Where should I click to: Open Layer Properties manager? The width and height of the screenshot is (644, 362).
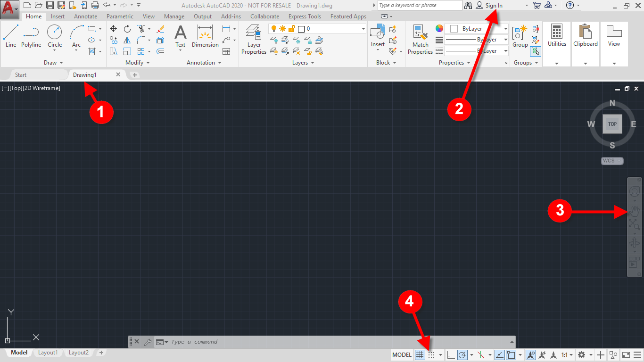(254, 39)
